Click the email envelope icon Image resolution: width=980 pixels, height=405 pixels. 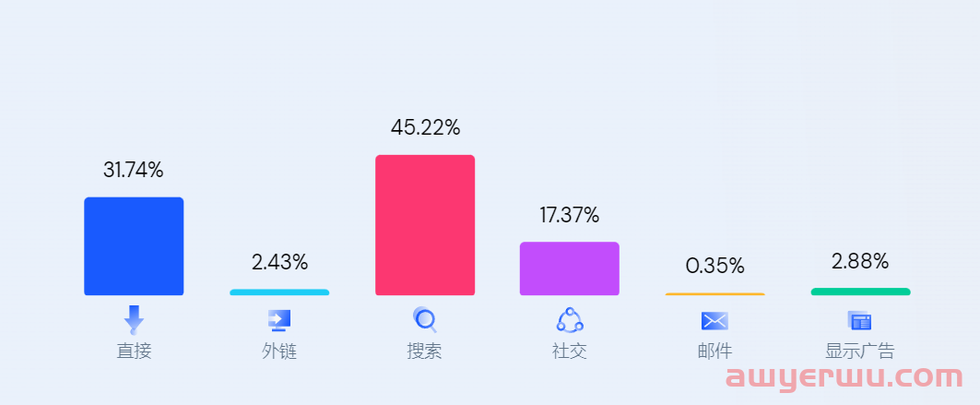coord(714,320)
